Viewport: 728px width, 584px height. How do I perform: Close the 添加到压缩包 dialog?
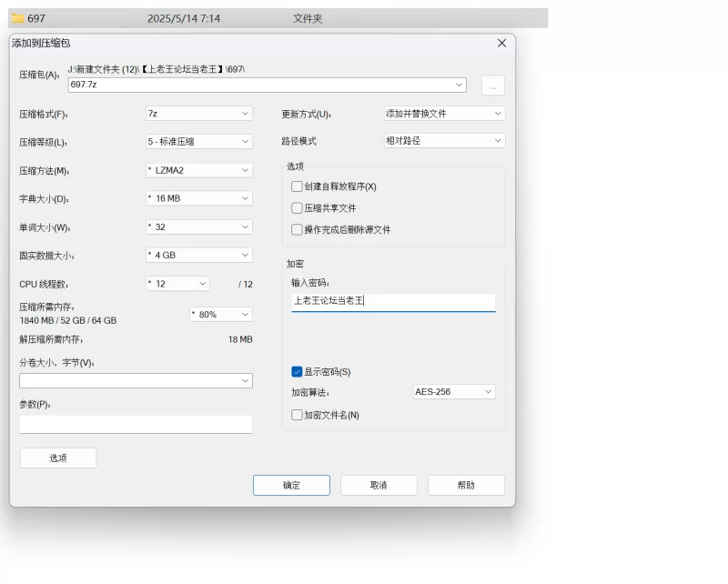click(x=501, y=43)
